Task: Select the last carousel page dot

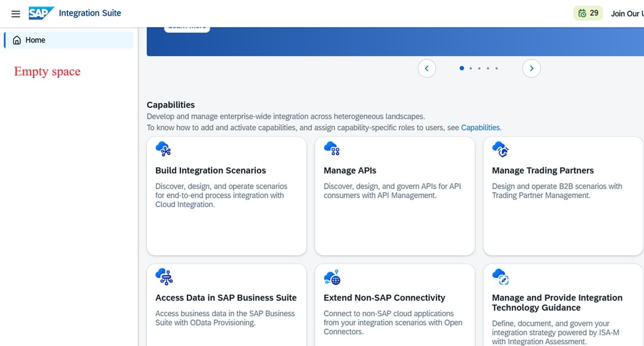Action: [497, 68]
